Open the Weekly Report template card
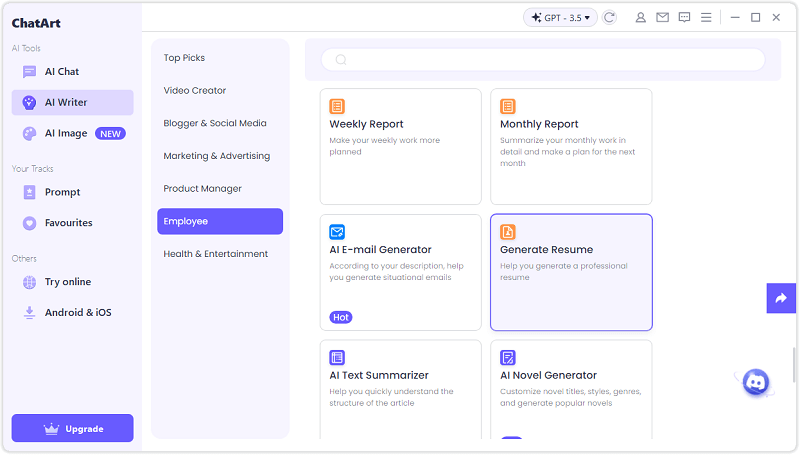Screen dimensions: 800x455 (400, 146)
